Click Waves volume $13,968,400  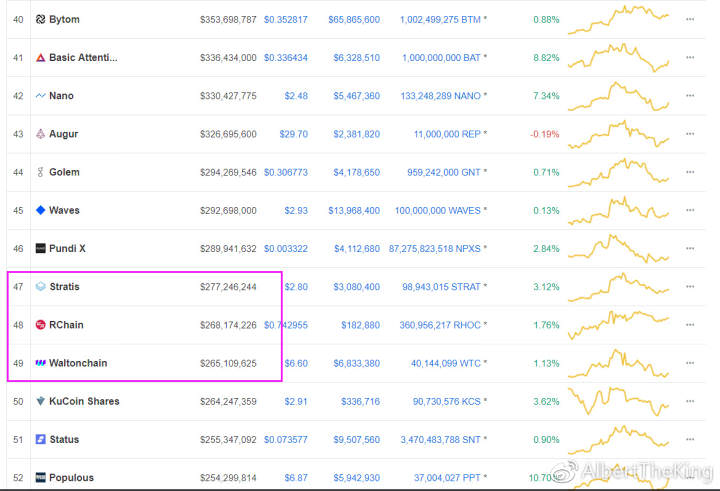(354, 210)
